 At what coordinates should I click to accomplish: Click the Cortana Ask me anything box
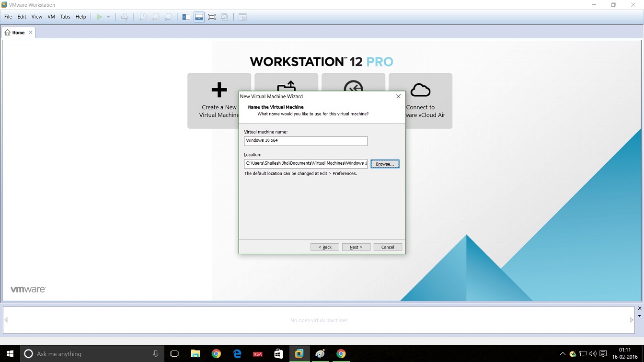click(x=92, y=354)
